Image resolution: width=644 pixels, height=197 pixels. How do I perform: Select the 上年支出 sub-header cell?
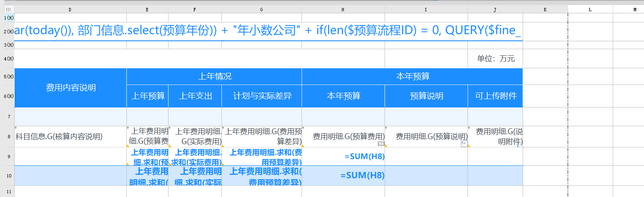click(195, 96)
